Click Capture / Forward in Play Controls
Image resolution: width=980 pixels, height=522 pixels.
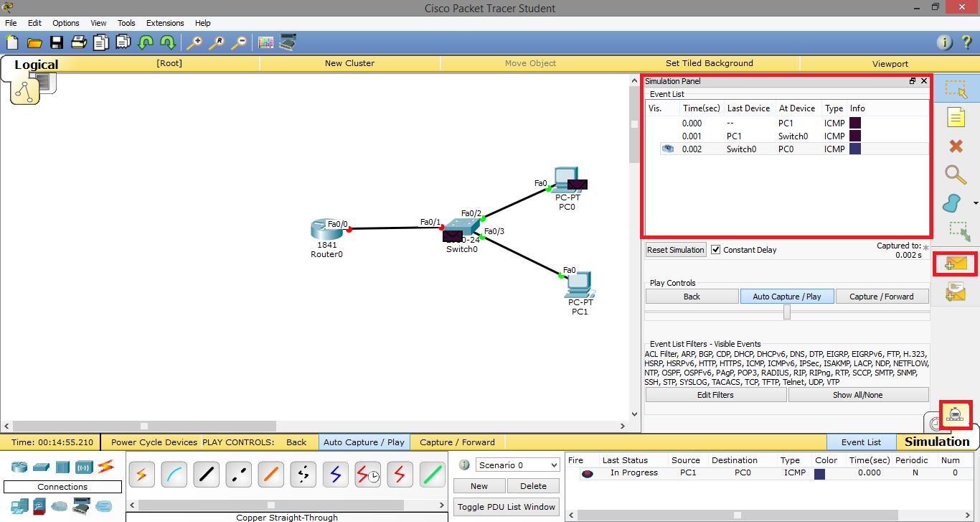pos(882,296)
